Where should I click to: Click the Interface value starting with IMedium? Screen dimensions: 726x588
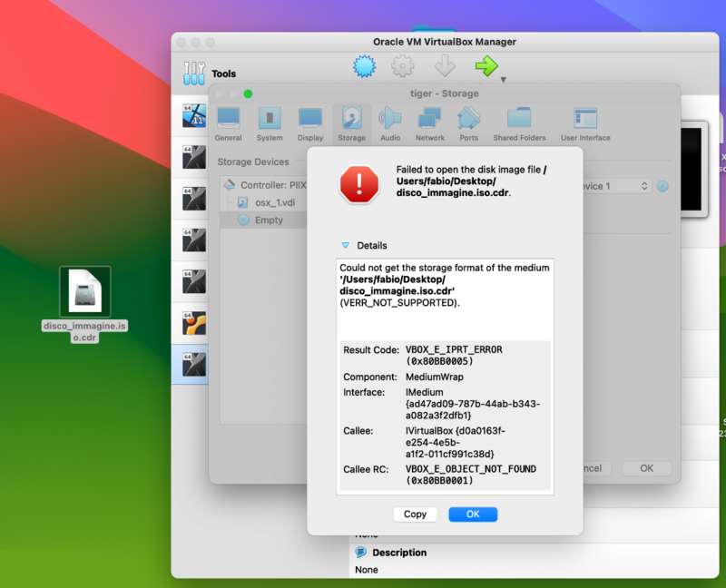[473, 404]
